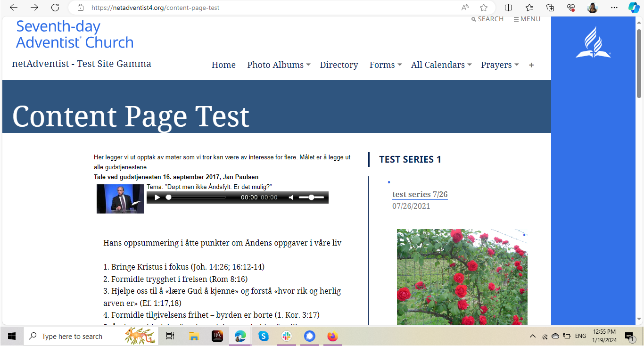Viewport: 644px width, 362px height.
Task: Click Adventist church logo in sidebar
Action: (593, 42)
